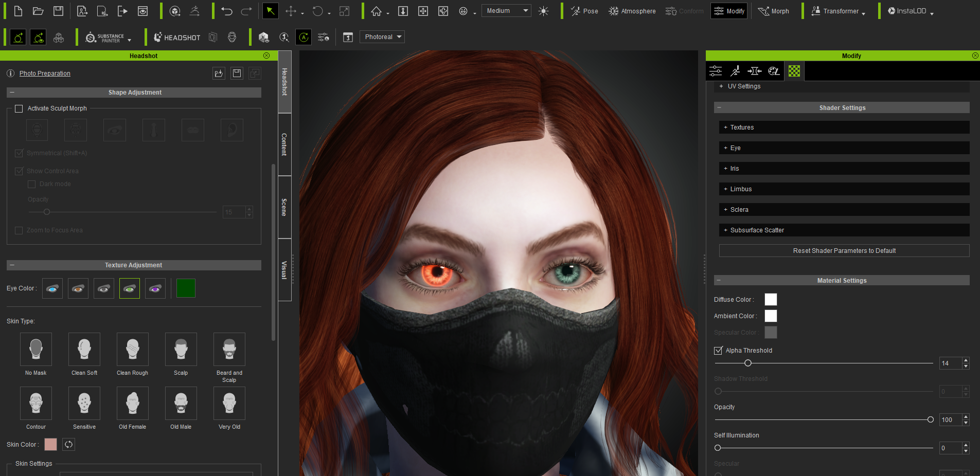The height and width of the screenshot is (476, 980).
Task: Select the brown eye color preset
Action: click(78, 288)
